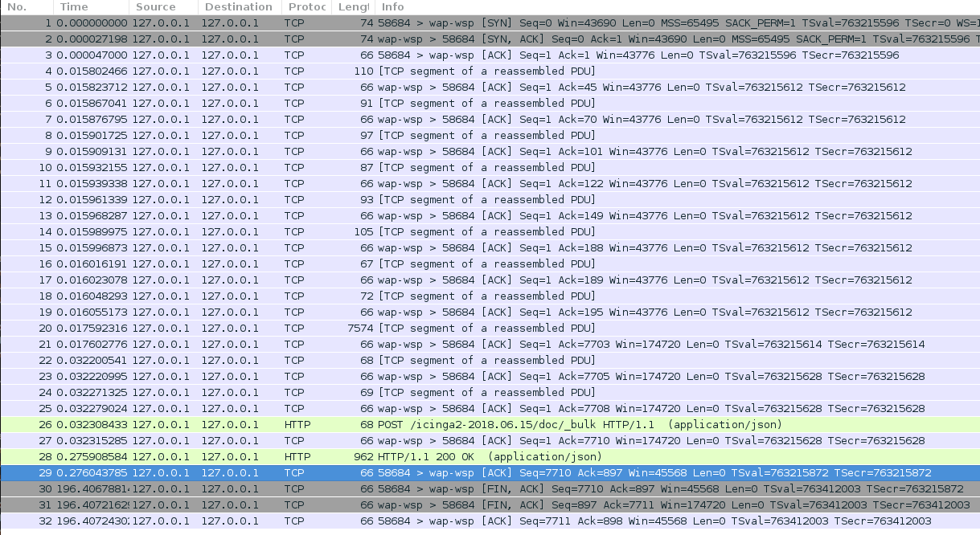Select packet 22 at time 0.032200541

(490, 360)
